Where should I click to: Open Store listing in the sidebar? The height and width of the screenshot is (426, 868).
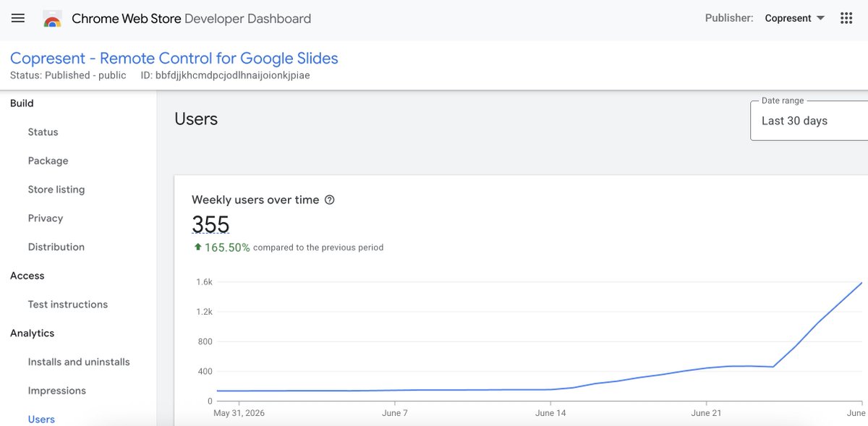tap(56, 189)
